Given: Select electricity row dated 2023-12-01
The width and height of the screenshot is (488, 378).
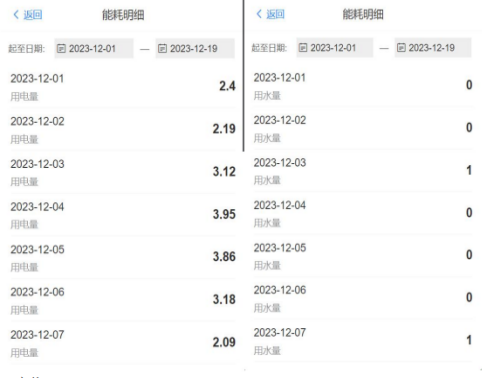Looking at the screenshot, I should pos(123,87).
